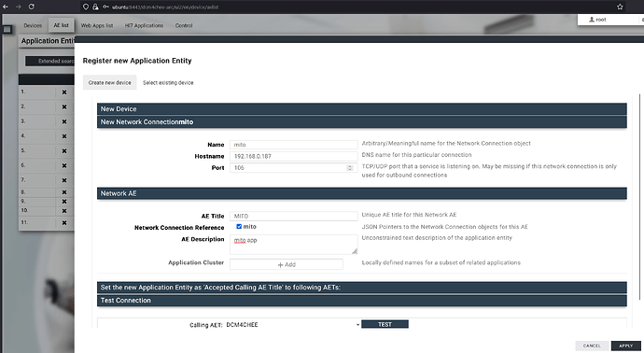Click the CANCEL button
The width and height of the screenshot is (644, 353).
(x=592, y=346)
